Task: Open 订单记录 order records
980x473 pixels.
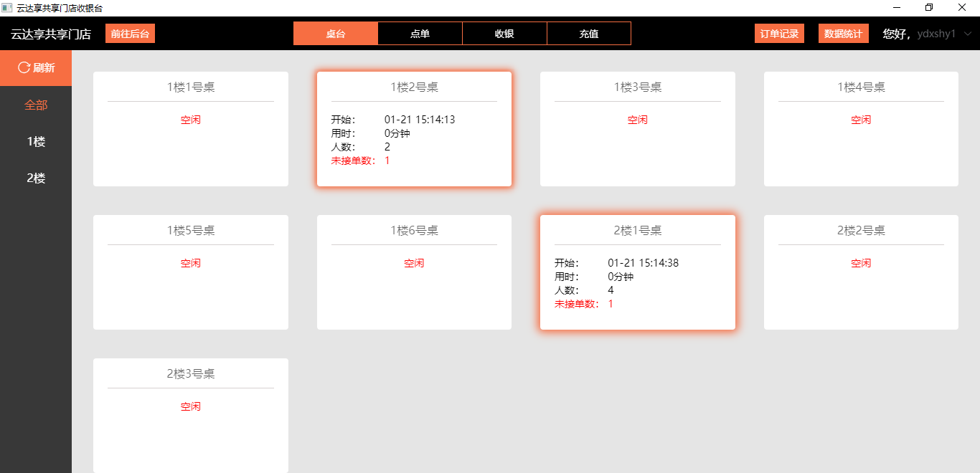Action: pos(779,34)
